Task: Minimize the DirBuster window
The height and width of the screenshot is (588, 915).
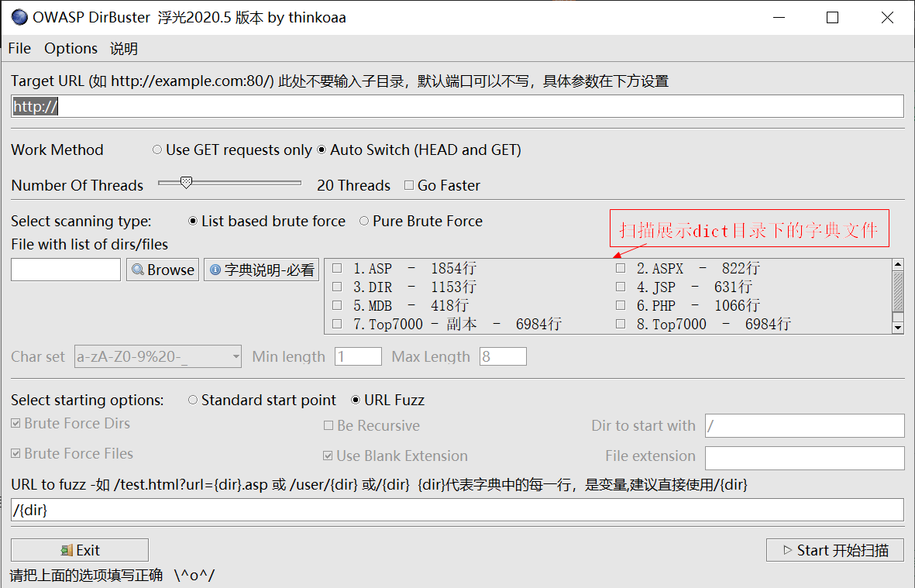Action: [x=779, y=18]
